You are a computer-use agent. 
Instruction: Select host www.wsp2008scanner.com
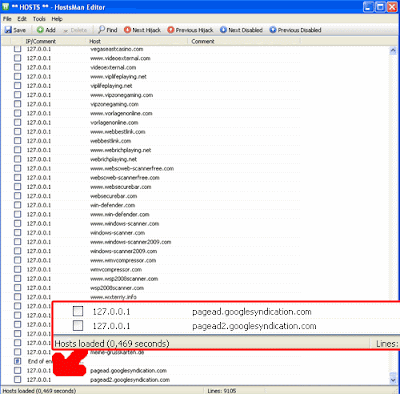coord(124,279)
